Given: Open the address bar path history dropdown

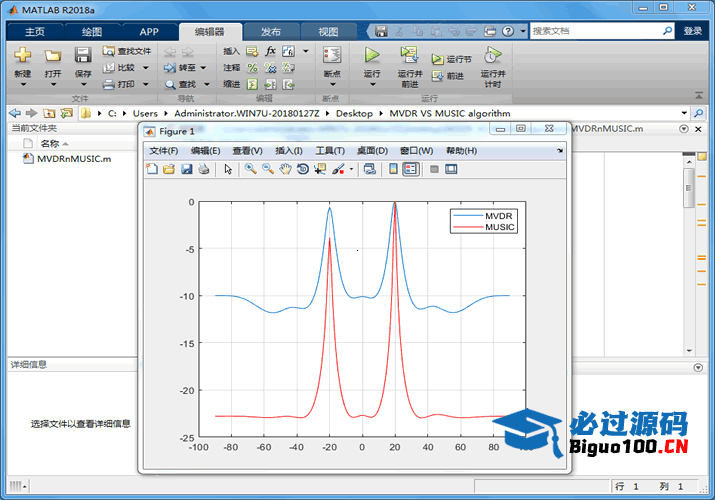Looking at the screenshot, I should (x=684, y=113).
